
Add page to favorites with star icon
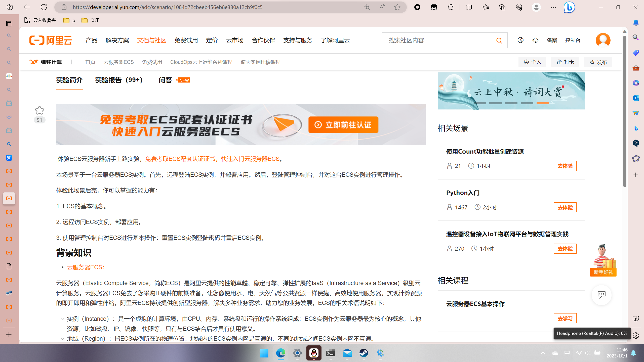[x=397, y=7]
